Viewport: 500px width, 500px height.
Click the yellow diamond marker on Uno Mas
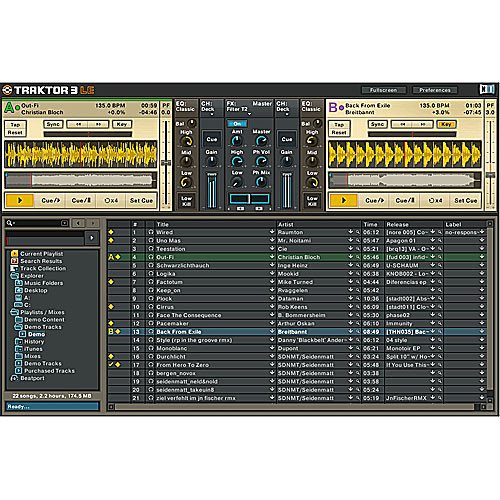[111, 240]
